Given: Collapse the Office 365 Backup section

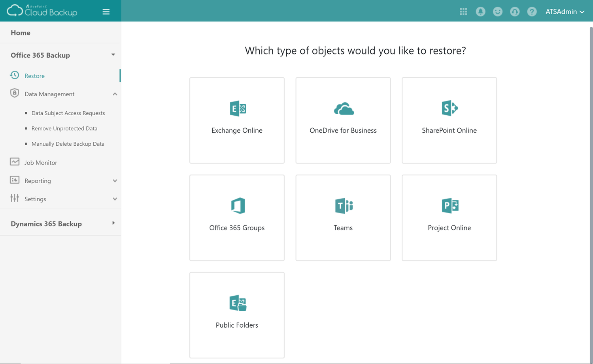Looking at the screenshot, I should click(x=113, y=55).
